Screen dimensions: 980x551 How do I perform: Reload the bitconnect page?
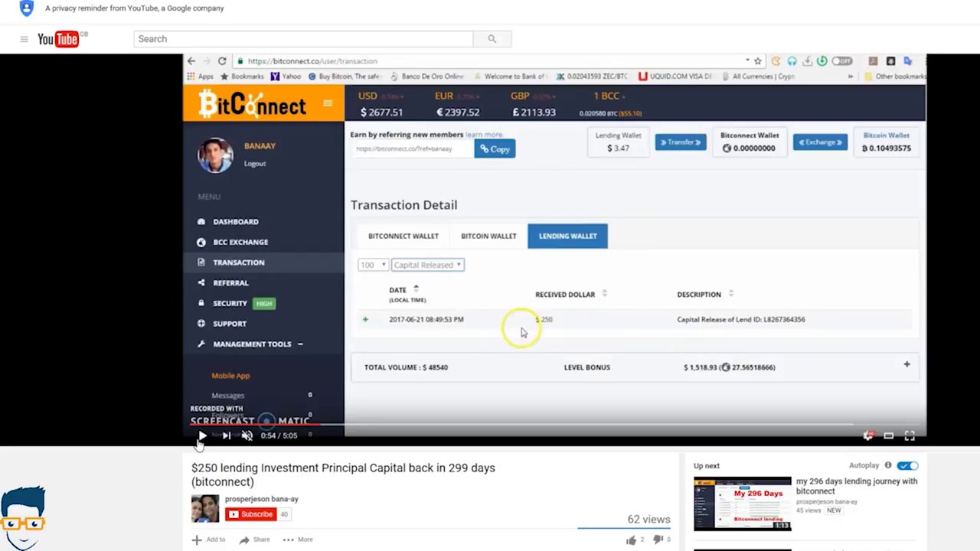pyautogui.click(x=222, y=61)
